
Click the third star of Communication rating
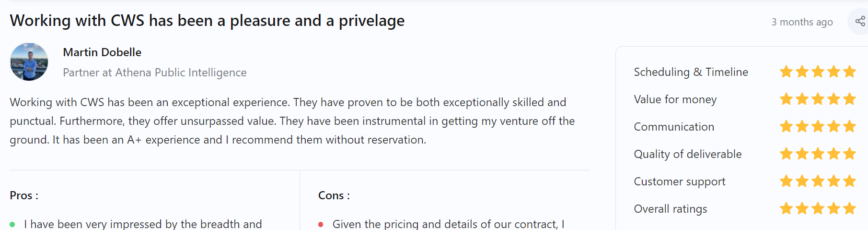coord(818,127)
